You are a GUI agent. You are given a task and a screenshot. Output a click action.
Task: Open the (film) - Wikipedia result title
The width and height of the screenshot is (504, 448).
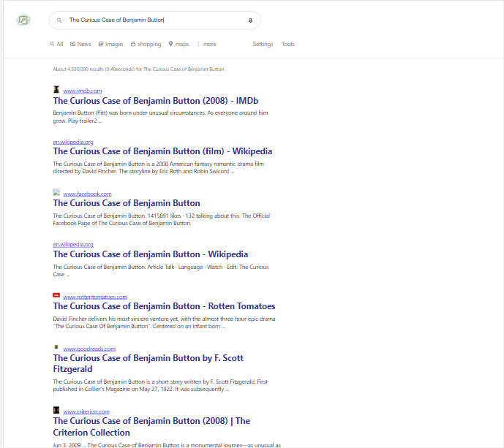click(162, 151)
